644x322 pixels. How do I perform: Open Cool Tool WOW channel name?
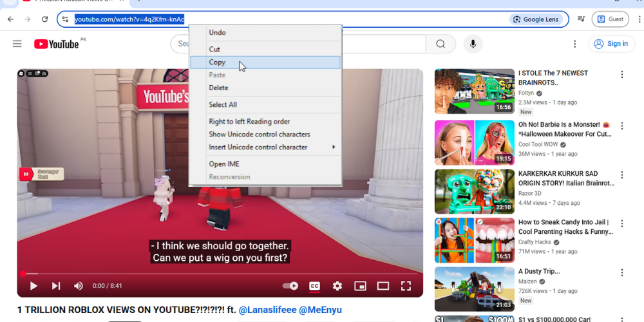click(x=538, y=144)
